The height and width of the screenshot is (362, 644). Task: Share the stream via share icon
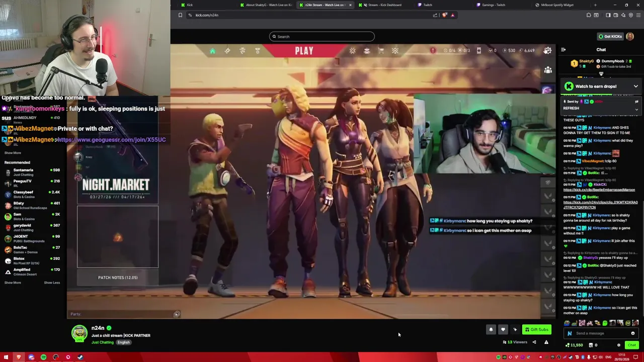click(x=534, y=342)
